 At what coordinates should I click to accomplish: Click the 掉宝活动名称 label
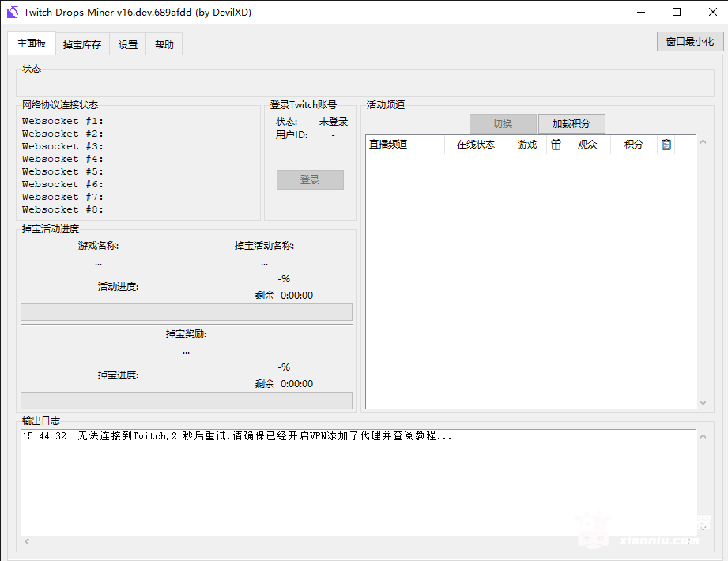pos(264,246)
